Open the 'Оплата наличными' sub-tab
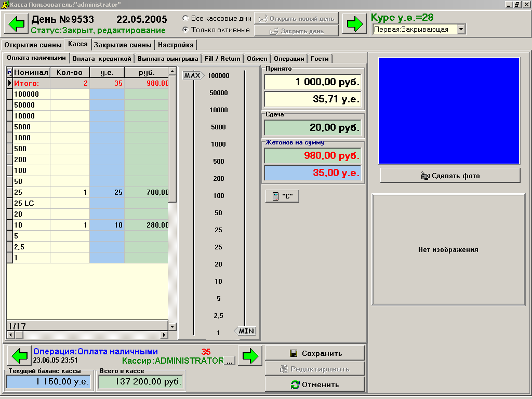This screenshot has height=399, width=532. click(36, 58)
